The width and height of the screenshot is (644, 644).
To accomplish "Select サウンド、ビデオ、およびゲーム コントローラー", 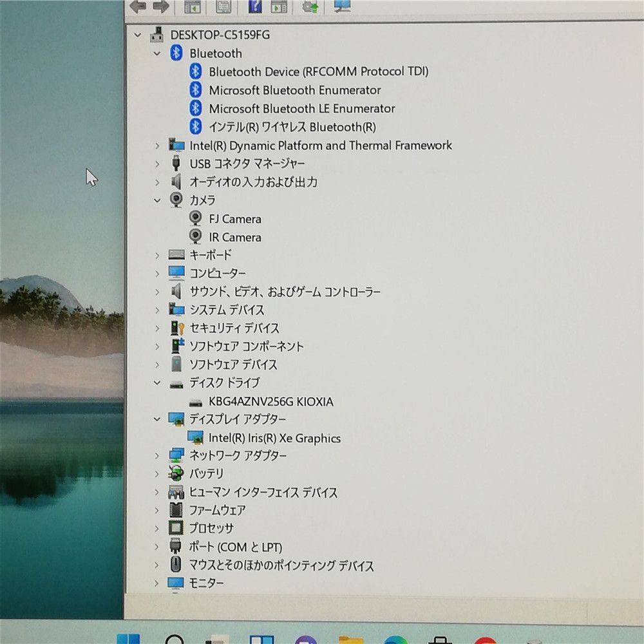I will point(285,292).
